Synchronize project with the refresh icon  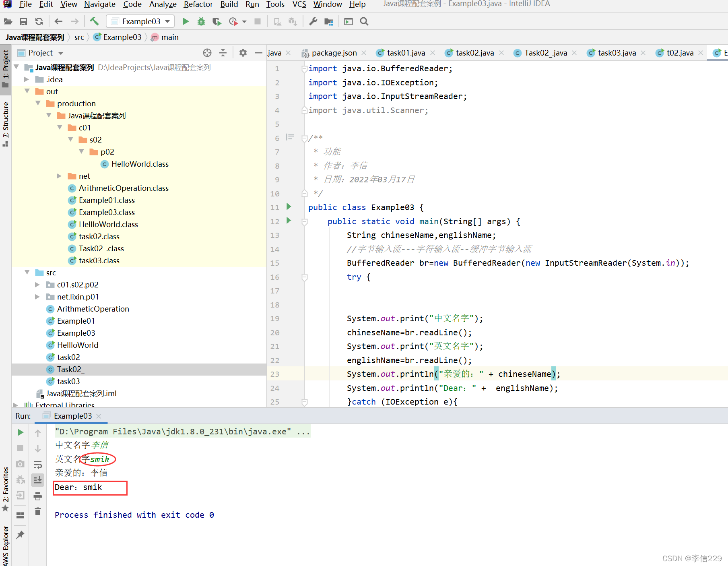[39, 21]
